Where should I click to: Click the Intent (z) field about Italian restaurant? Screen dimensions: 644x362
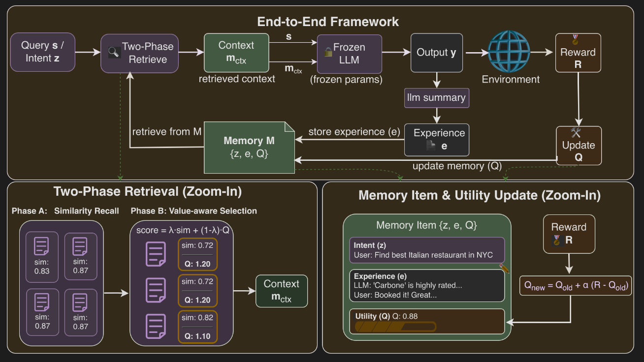(427, 250)
